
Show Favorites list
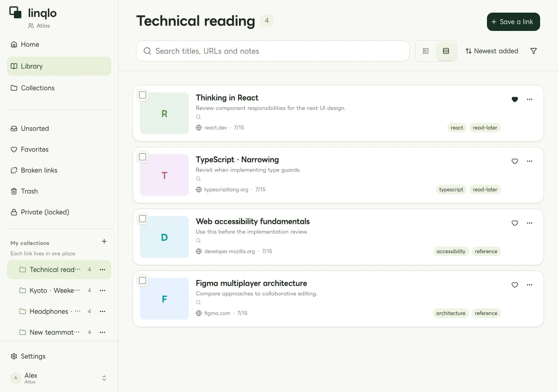click(59, 149)
